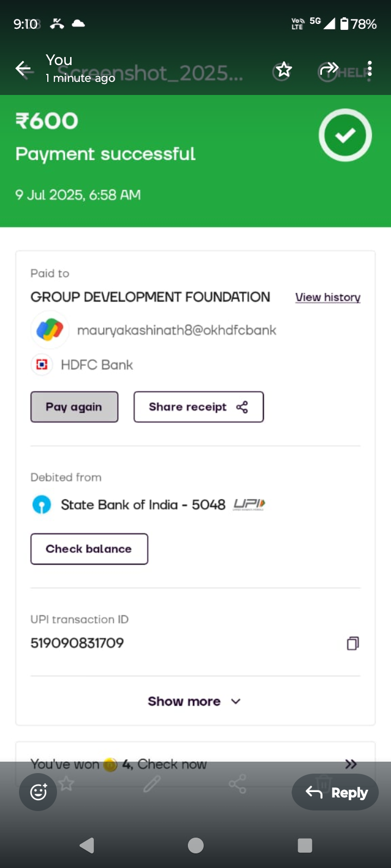Star this image using the top star icon
The height and width of the screenshot is (868, 391).
pyautogui.click(x=283, y=69)
